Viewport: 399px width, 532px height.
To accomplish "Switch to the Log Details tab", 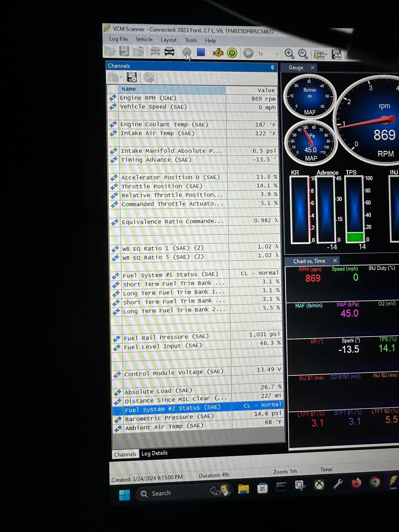I will [155, 453].
